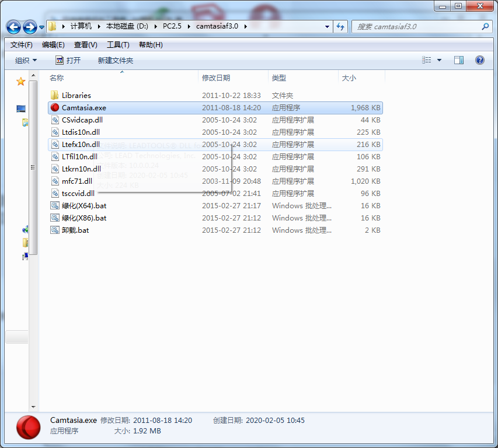Open the 工具(T) menu

pos(118,45)
